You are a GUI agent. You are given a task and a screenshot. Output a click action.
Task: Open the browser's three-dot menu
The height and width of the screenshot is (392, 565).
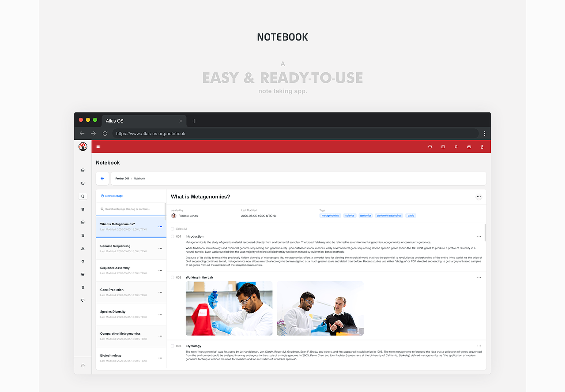click(485, 134)
